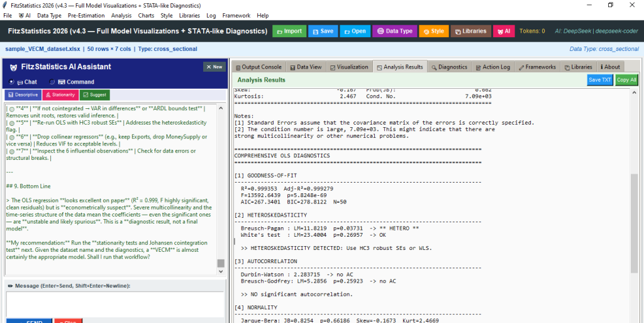Open the Analysis menu in menu bar
Screen dimensions: 644x323
point(121,16)
